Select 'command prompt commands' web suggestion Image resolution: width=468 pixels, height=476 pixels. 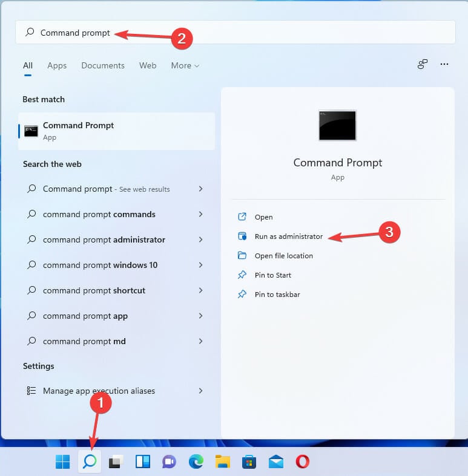[116, 214]
